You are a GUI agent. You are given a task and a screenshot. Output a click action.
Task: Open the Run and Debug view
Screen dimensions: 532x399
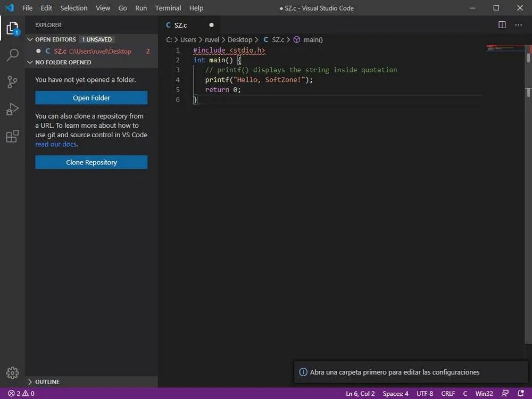tap(12, 109)
